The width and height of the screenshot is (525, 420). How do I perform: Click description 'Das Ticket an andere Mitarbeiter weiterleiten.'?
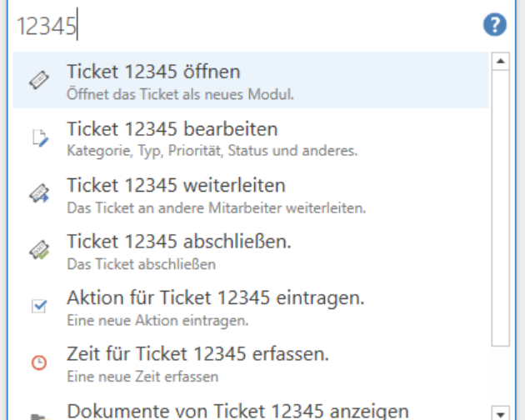[x=216, y=207]
